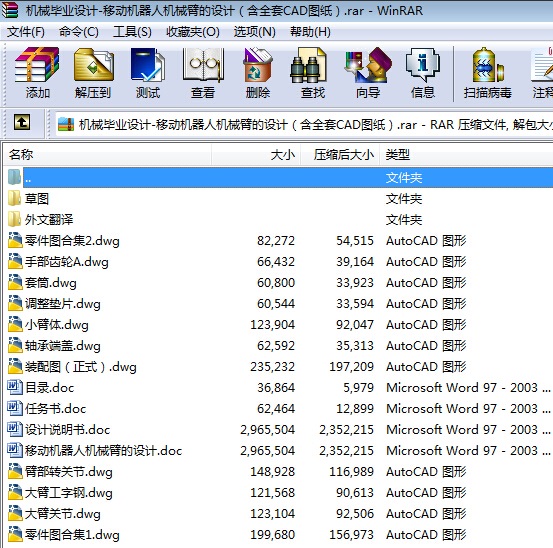The width and height of the screenshot is (553, 548).
Task: Click the Scan Virus (扫描病毒) icon
Action: click(488, 65)
